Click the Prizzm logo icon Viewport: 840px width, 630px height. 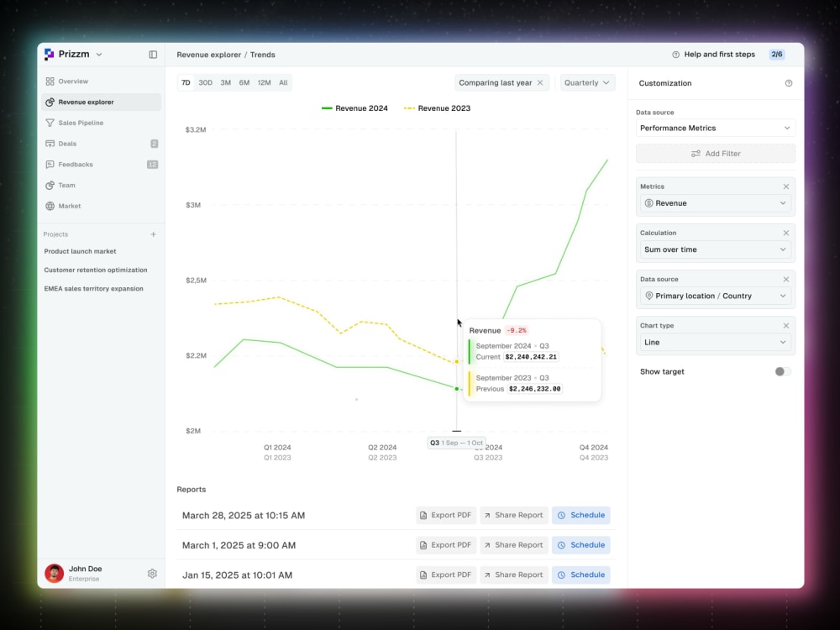click(x=50, y=54)
